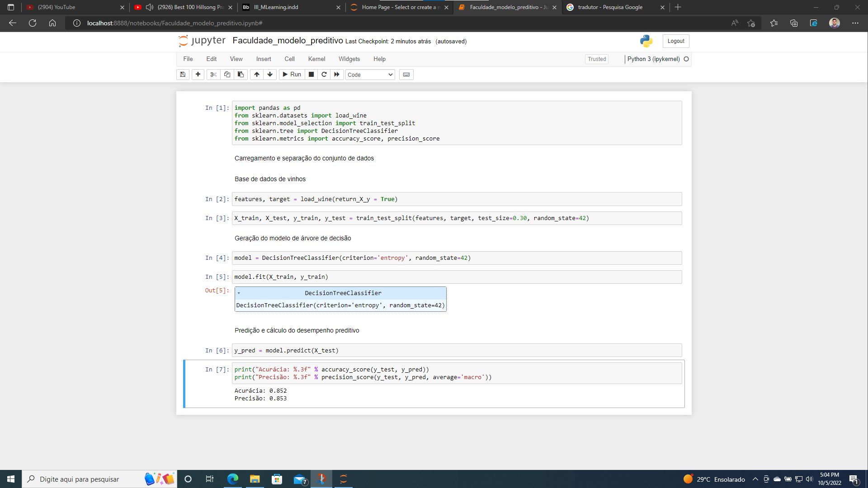The image size is (868, 488).
Task: Move selected cell up arrow icon
Action: [x=257, y=75]
